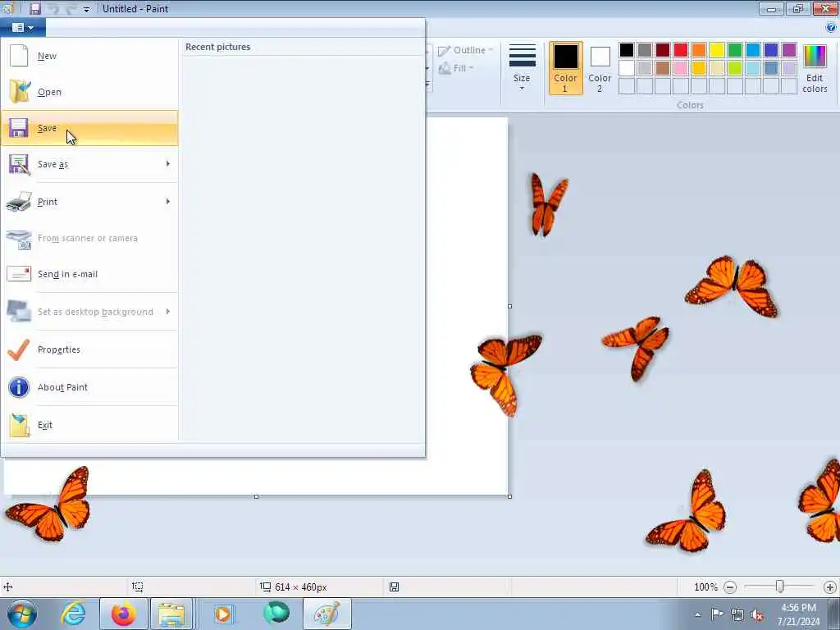Open the Outline dropdown
This screenshot has width=840, height=630.
466,50
